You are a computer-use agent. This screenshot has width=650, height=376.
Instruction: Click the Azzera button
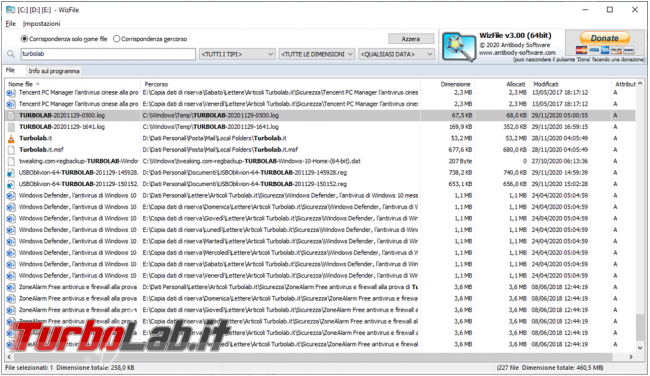(x=411, y=39)
